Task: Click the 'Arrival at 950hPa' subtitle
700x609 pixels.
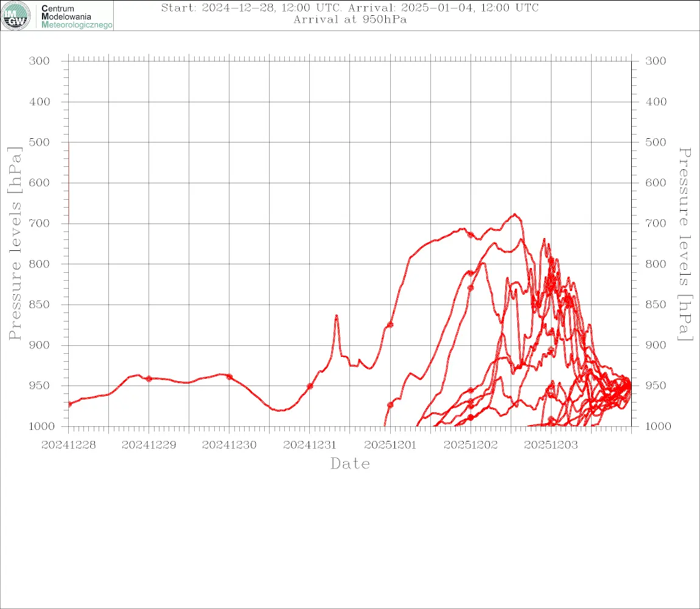Action: [349, 19]
